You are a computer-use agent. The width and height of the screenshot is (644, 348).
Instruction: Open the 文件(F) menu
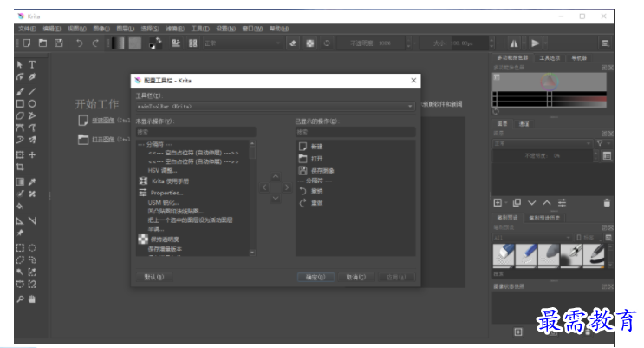tap(27, 29)
